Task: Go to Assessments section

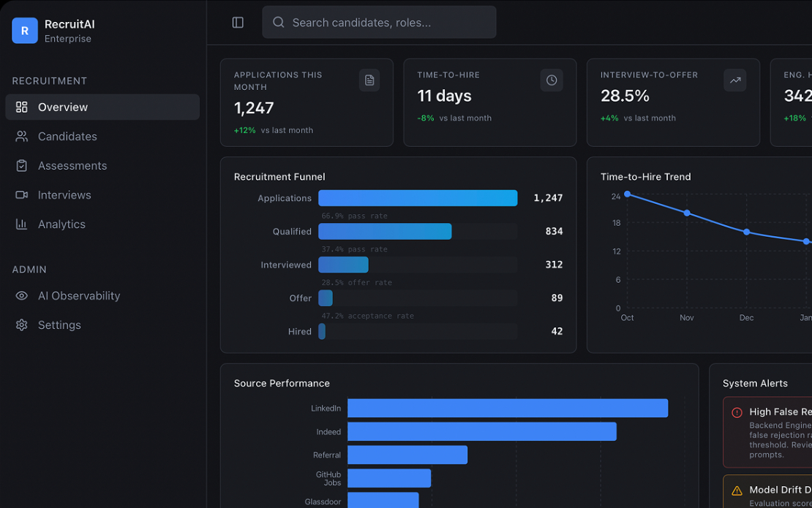Action: (x=102, y=165)
